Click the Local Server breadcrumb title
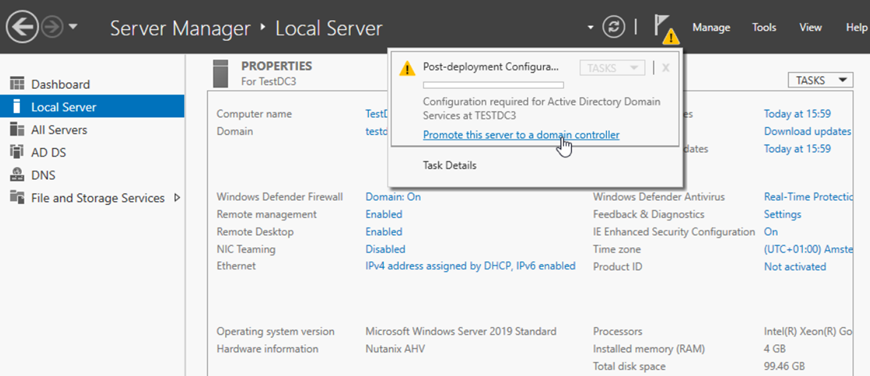Image resolution: width=870 pixels, height=376 pixels. point(328,28)
